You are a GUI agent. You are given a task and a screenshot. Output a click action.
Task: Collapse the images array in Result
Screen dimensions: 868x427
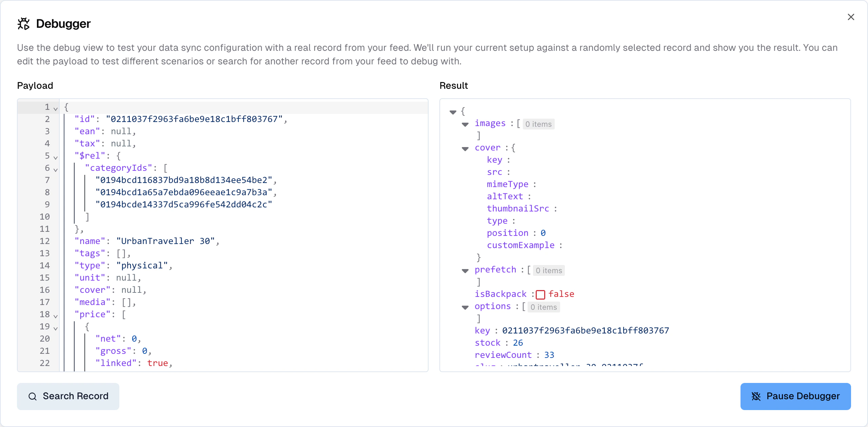pyautogui.click(x=465, y=124)
